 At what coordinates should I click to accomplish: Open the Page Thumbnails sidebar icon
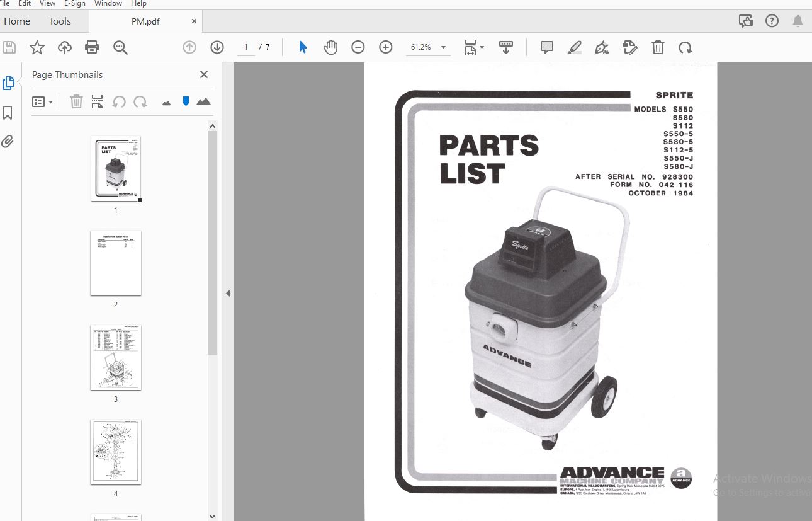click(x=8, y=83)
